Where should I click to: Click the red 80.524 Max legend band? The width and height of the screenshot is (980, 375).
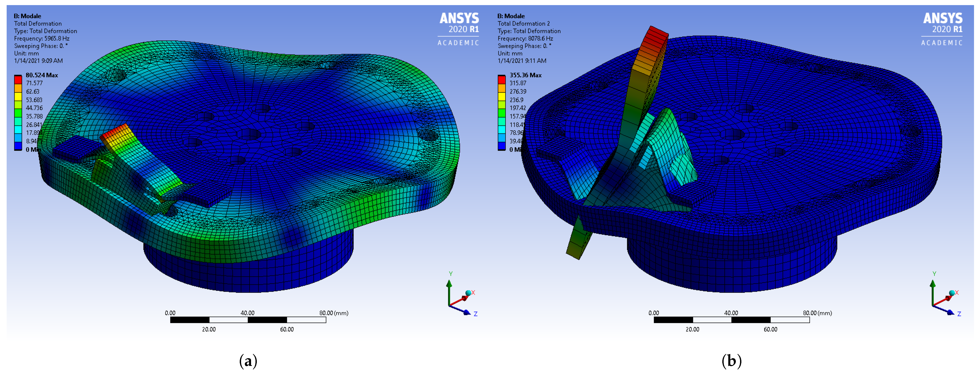[x=18, y=79]
